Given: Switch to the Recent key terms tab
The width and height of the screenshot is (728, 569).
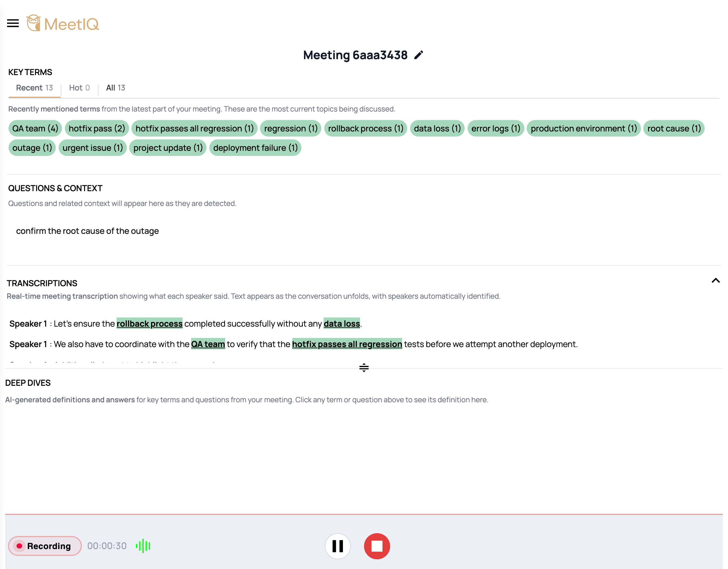Looking at the screenshot, I should point(34,88).
